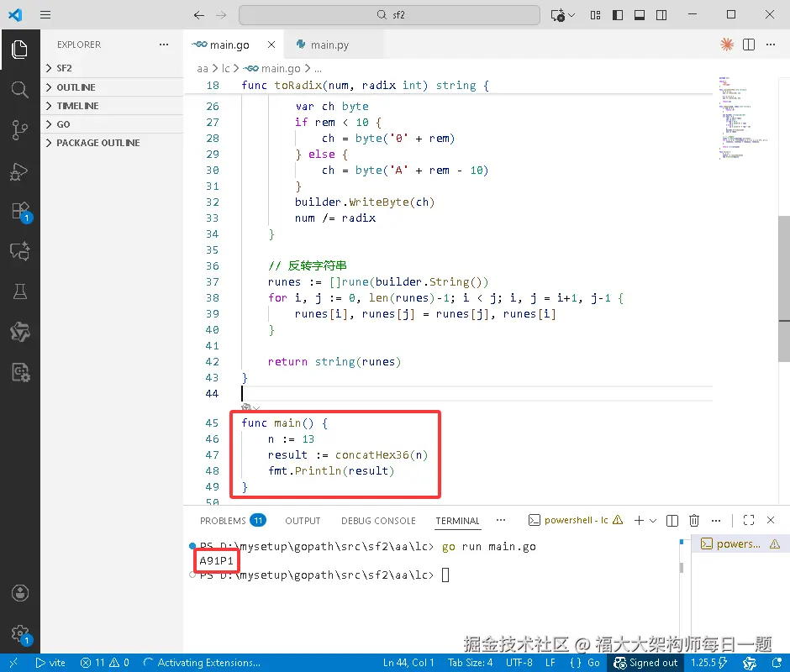Screen dimensions: 790x672
Task: Open the Run and Debug view
Action: pyautogui.click(x=19, y=171)
